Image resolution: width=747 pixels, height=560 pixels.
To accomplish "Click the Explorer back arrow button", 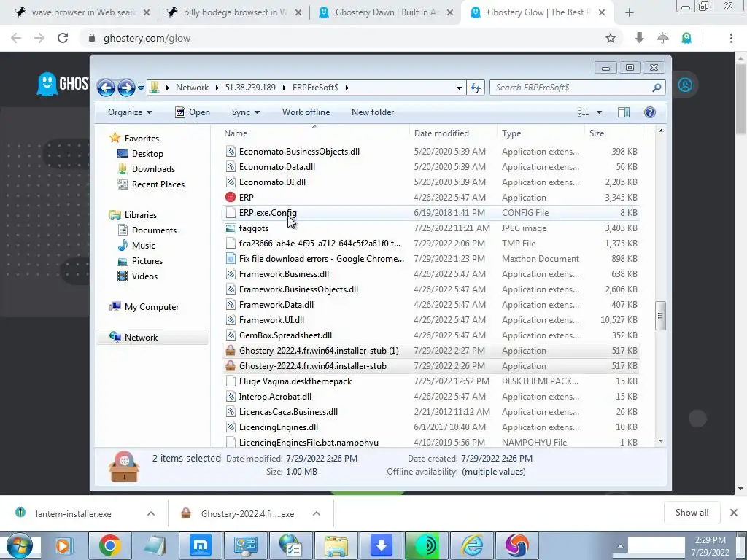I will [106, 87].
